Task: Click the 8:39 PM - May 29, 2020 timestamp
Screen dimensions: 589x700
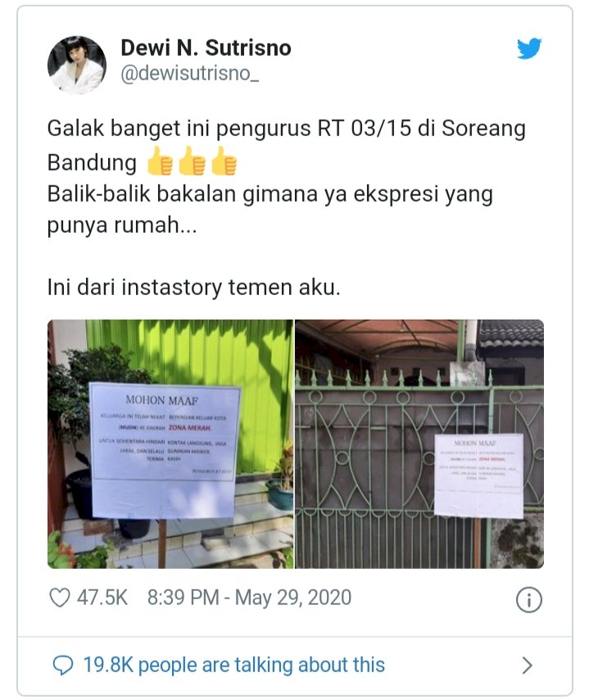Action: click(249, 598)
